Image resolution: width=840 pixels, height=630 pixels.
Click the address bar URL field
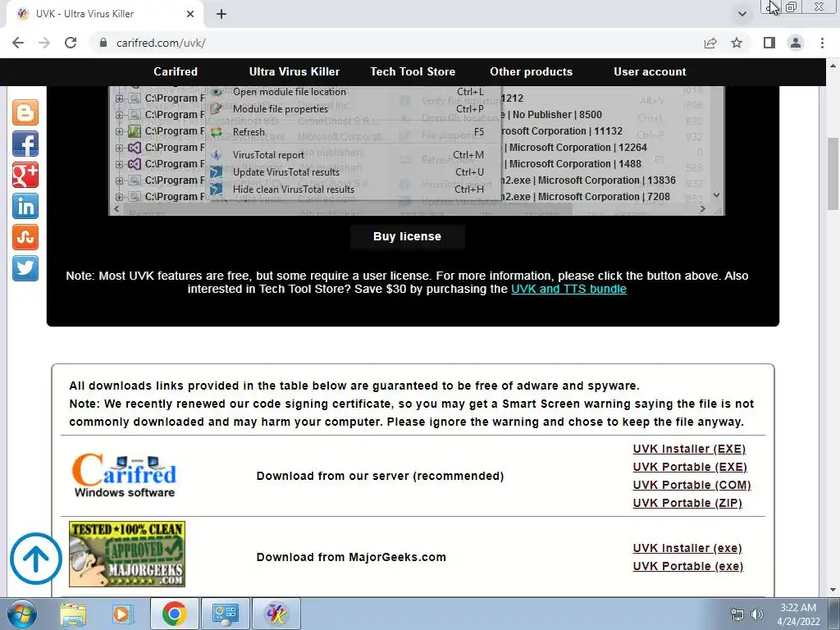click(396, 43)
